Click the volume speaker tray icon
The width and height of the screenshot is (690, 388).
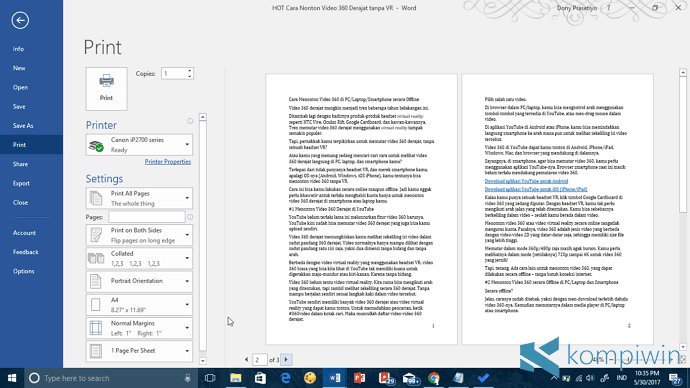(590, 378)
